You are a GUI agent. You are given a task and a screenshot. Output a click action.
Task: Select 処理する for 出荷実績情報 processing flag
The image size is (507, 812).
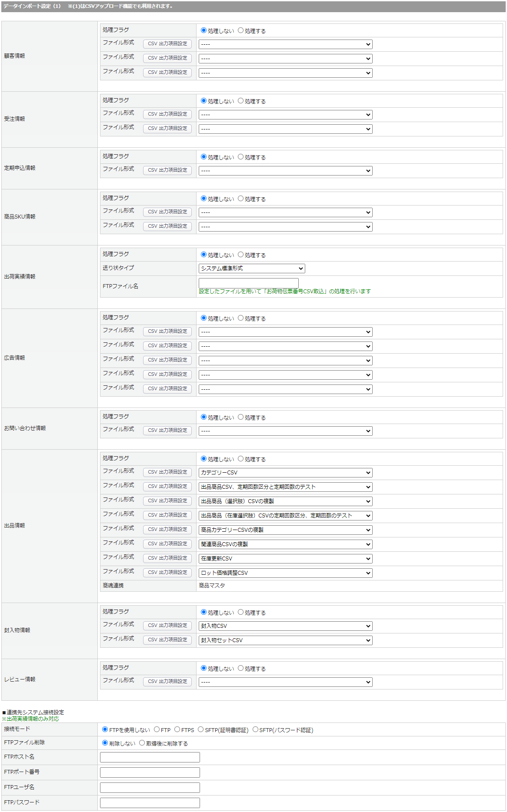coord(240,255)
